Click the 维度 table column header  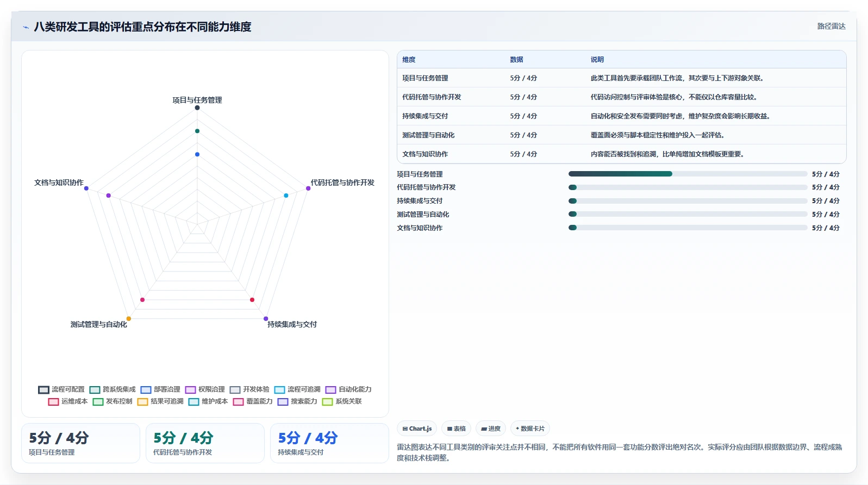[409, 60]
